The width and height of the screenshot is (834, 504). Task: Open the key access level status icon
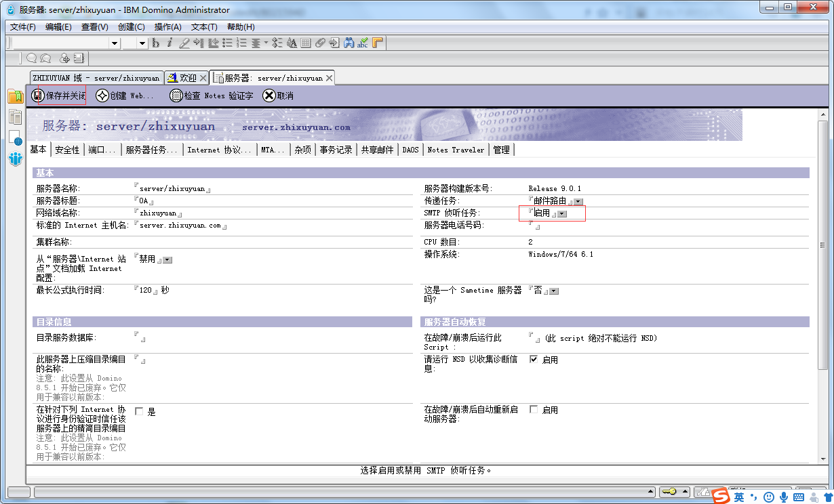click(x=669, y=492)
